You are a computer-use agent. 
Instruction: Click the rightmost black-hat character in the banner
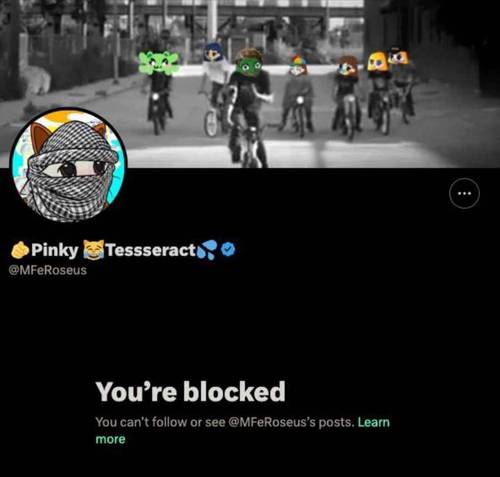tap(399, 56)
